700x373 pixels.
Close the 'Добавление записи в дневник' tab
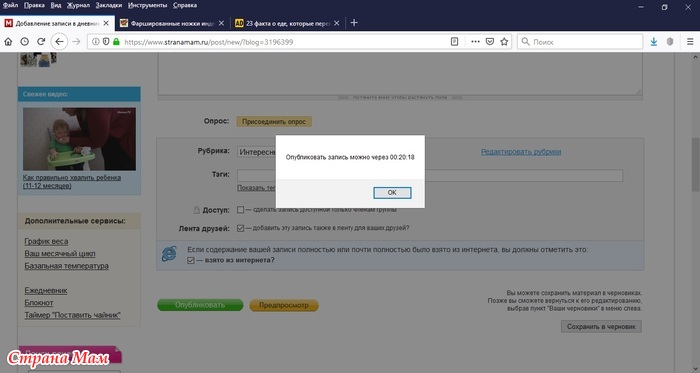point(106,23)
